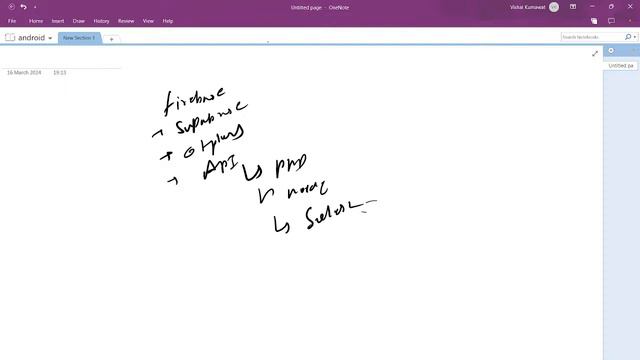The width and height of the screenshot is (640, 360).
Task: Minimize the OneNote window
Action: pyautogui.click(x=592, y=7)
